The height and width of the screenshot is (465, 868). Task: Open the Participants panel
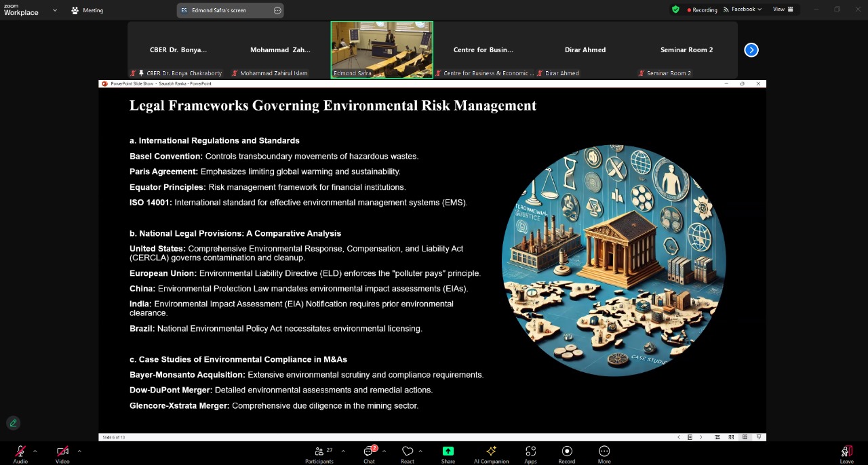[x=319, y=453]
